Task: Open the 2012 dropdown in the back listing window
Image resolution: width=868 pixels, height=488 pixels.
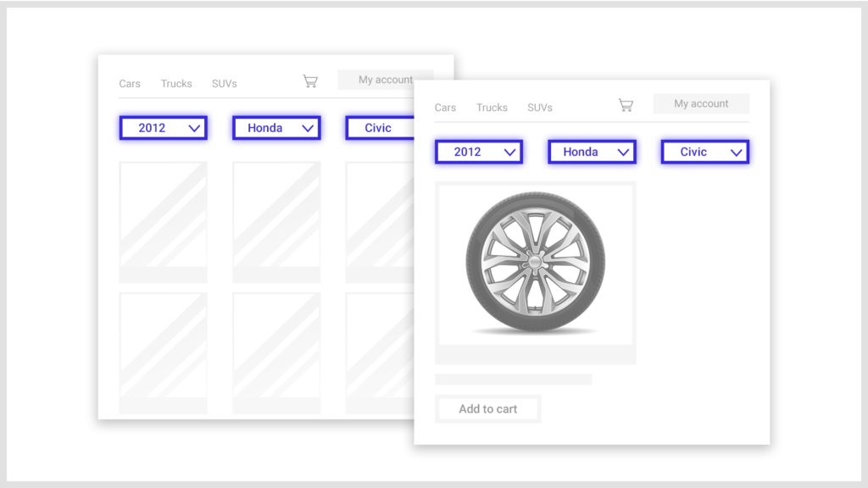Action: (164, 128)
